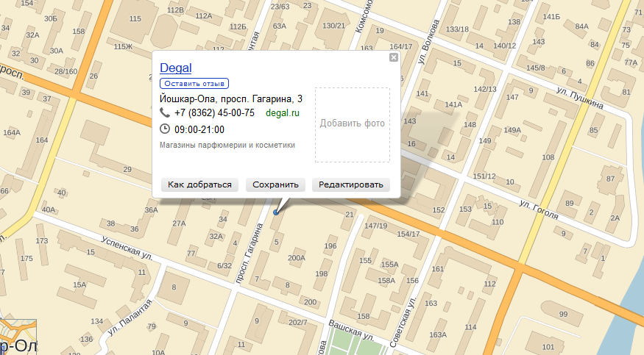This screenshot has width=644, height=355.
Task: Click building number 140/12
Action: tap(505, 46)
